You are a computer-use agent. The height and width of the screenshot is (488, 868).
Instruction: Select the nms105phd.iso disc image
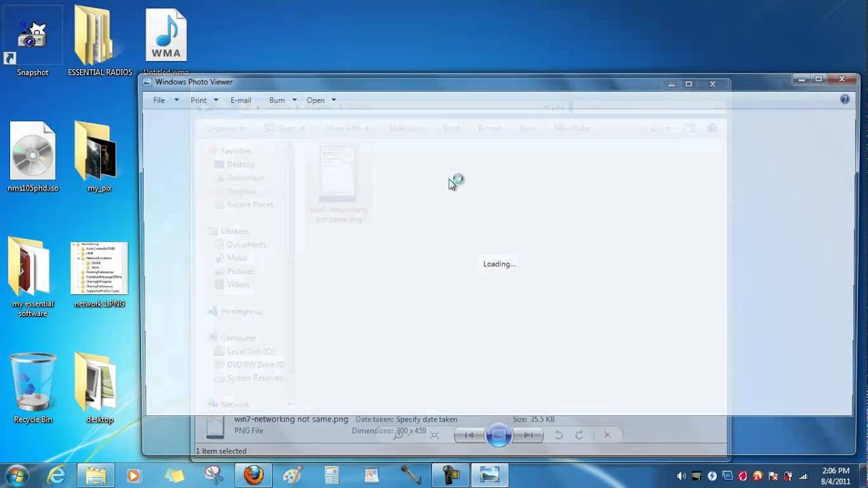pyautogui.click(x=33, y=157)
